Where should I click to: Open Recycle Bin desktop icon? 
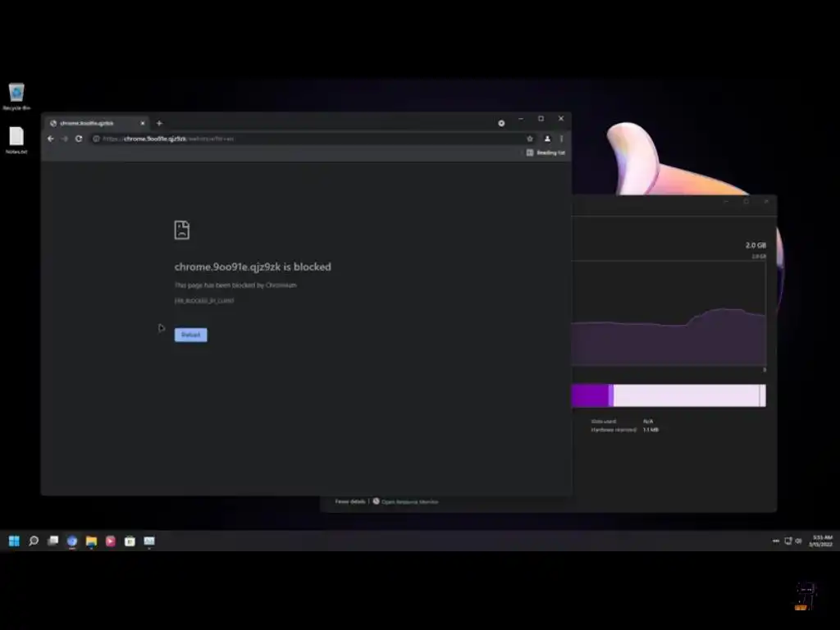click(16, 97)
